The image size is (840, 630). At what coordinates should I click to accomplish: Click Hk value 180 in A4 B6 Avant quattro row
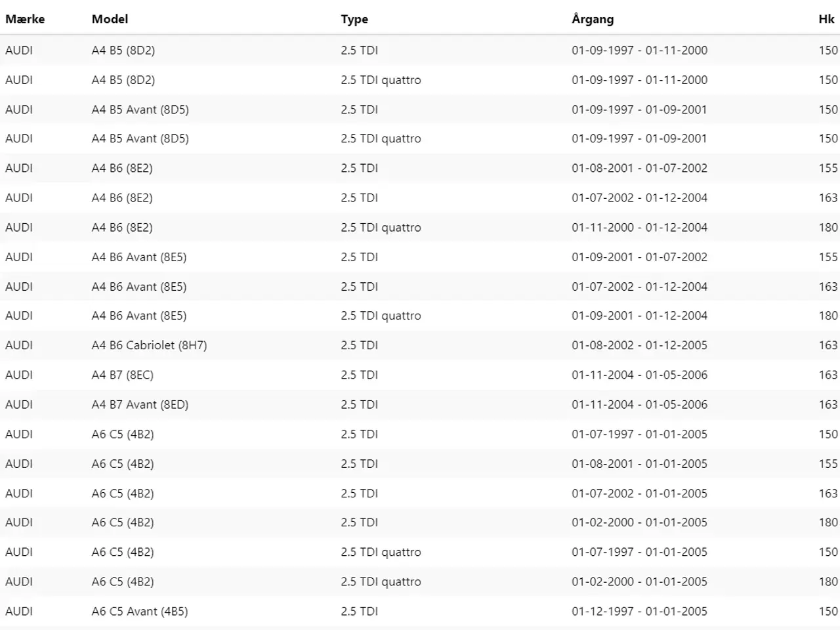pyautogui.click(x=828, y=316)
